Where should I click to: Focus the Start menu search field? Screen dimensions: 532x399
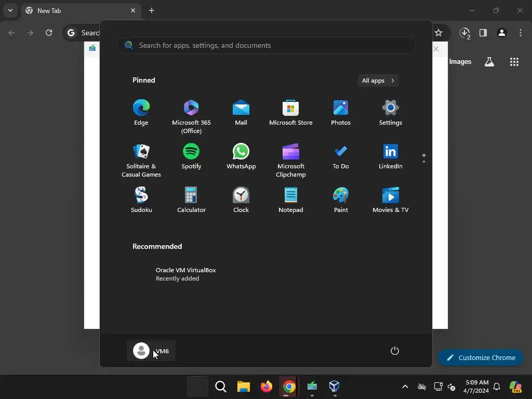[266, 45]
